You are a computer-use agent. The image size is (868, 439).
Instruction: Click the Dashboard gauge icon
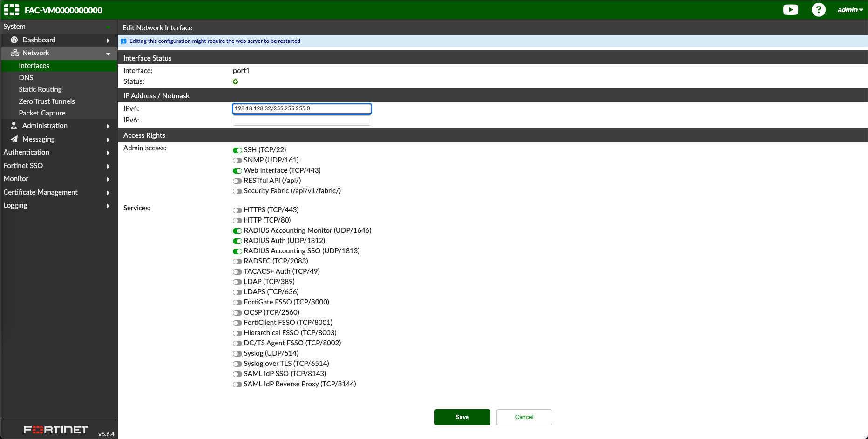14,40
